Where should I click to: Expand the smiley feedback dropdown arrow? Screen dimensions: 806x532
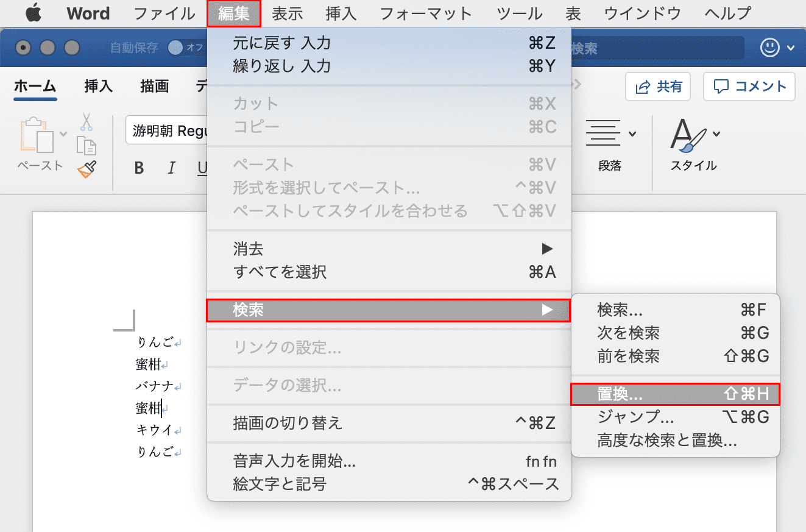(791, 48)
